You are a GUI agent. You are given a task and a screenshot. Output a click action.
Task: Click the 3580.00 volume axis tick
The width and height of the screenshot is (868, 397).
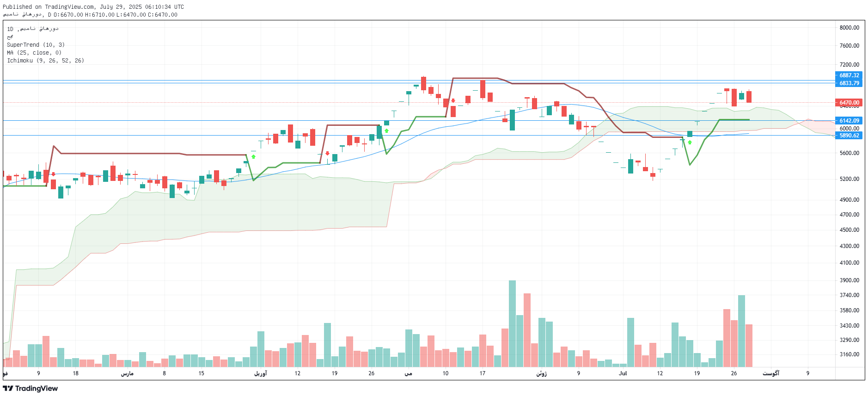[x=850, y=310]
